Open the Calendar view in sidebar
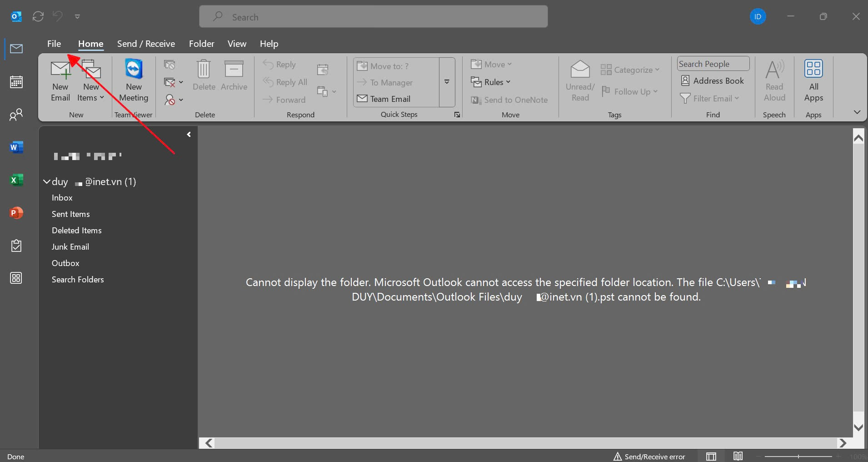Viewport: 868px width, 462px height. [16, 82]
